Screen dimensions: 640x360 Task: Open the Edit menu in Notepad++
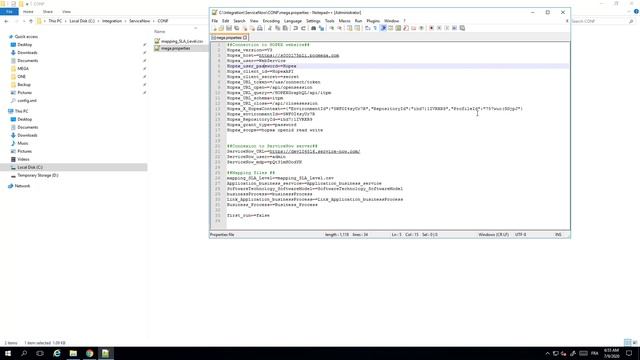[225, 21]
